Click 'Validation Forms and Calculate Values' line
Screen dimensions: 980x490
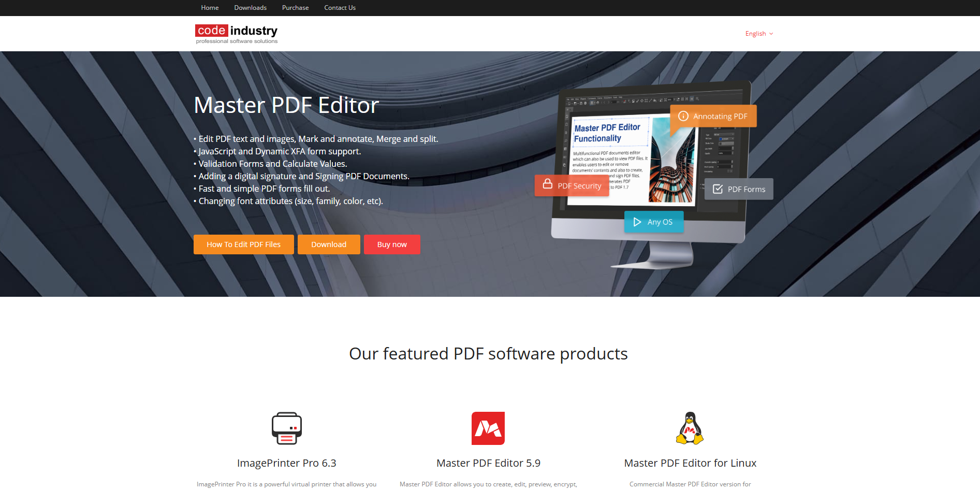[x=270, y=164]
